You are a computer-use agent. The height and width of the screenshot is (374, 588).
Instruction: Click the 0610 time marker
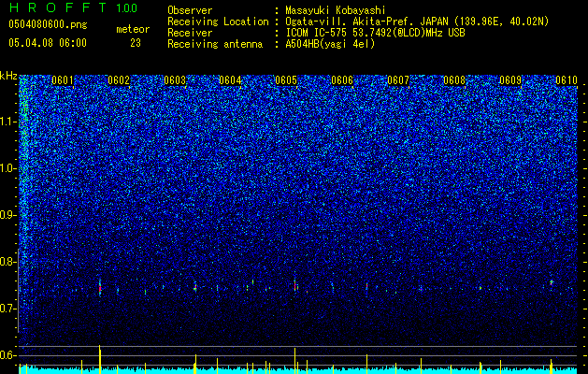(x=566, y=80)
